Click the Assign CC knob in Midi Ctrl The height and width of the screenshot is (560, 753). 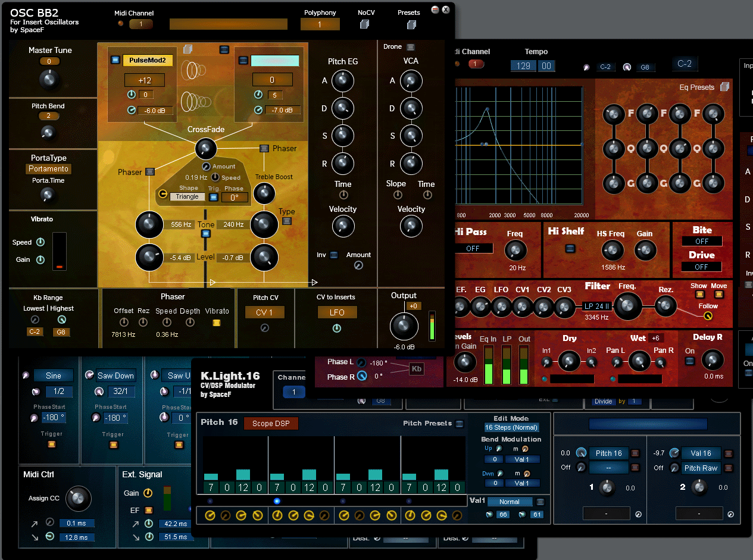tap(79, 499)
